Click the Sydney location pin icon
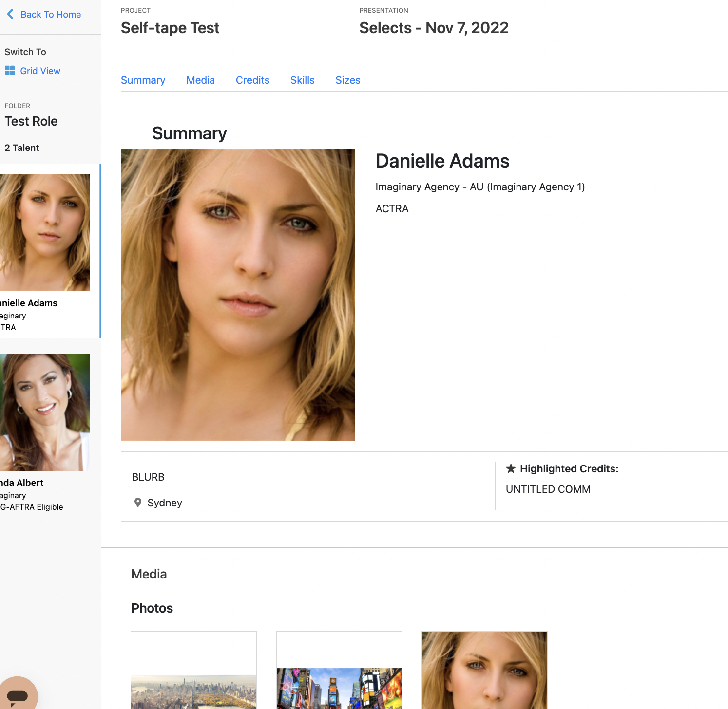This screenshot has width=728, height=709. [138, 503]
